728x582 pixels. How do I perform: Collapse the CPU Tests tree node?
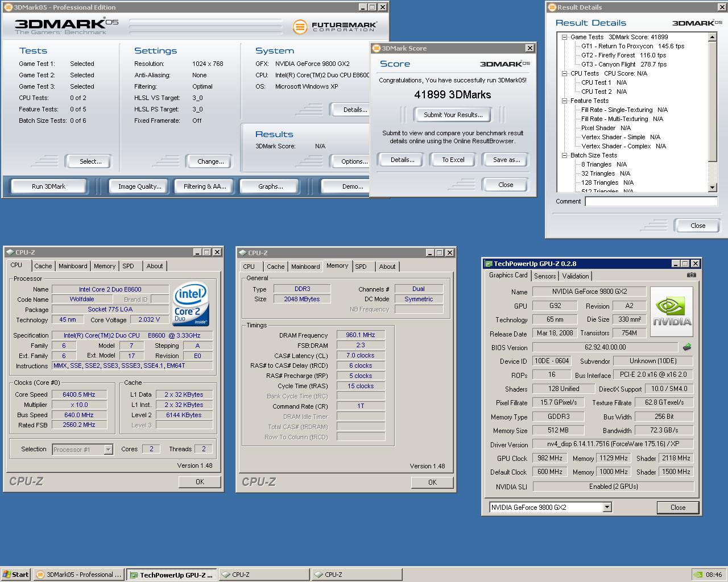(x=565, y=73)
